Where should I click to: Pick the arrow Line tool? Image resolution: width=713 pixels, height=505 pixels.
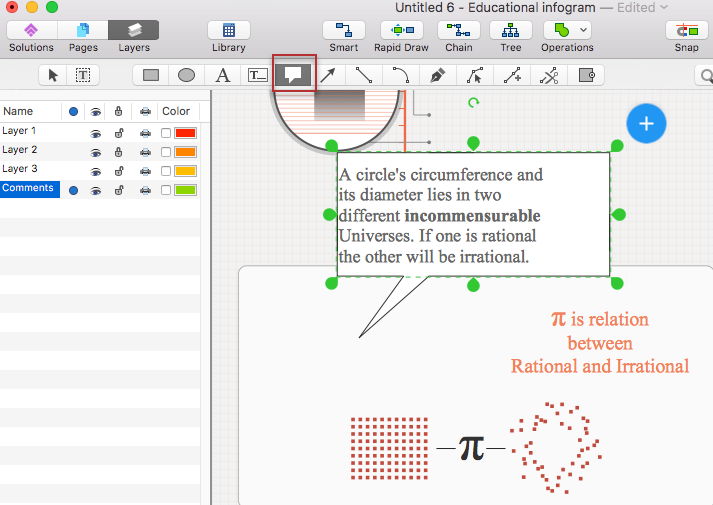click(x=328, y=75)
